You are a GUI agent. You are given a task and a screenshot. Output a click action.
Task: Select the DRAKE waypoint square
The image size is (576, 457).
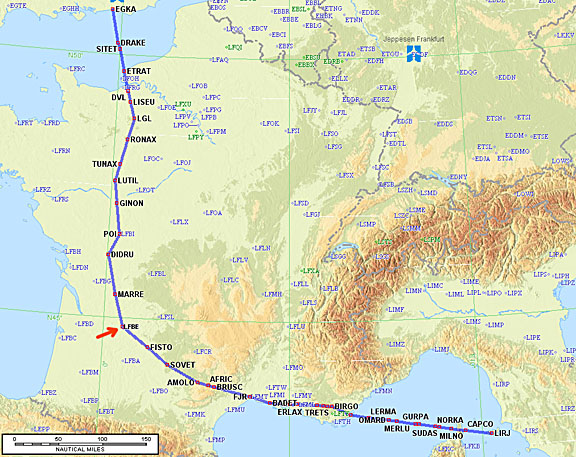click(x=118, y=43)
